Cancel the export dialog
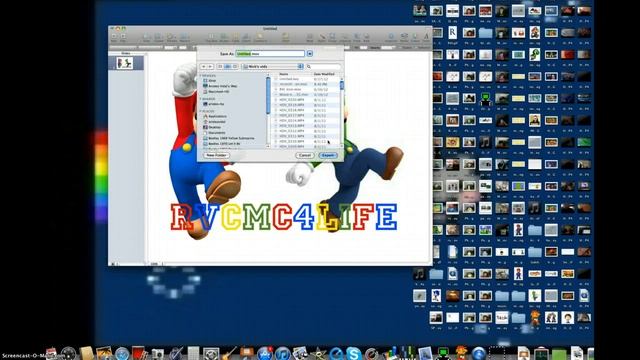Screen dimensions: 640x360 [x=305, y=155]
